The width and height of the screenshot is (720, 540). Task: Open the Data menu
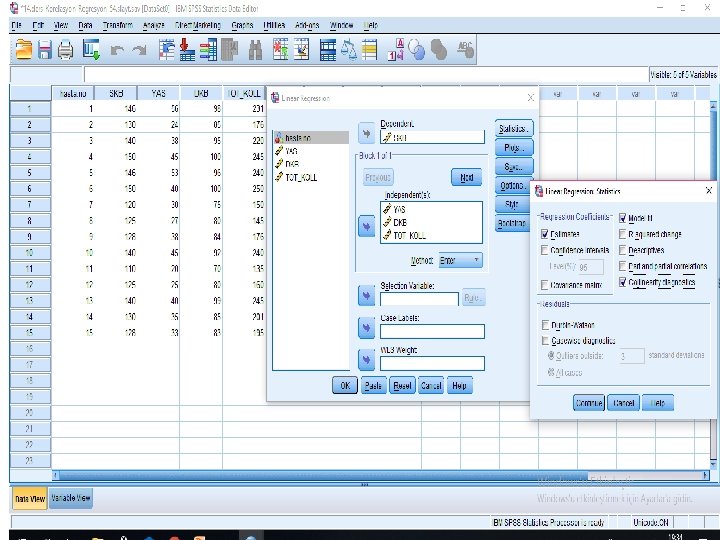pos(85,25)
